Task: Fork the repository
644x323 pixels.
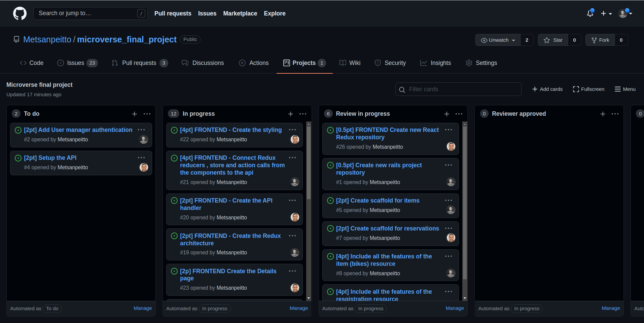Action: [600, 40]
